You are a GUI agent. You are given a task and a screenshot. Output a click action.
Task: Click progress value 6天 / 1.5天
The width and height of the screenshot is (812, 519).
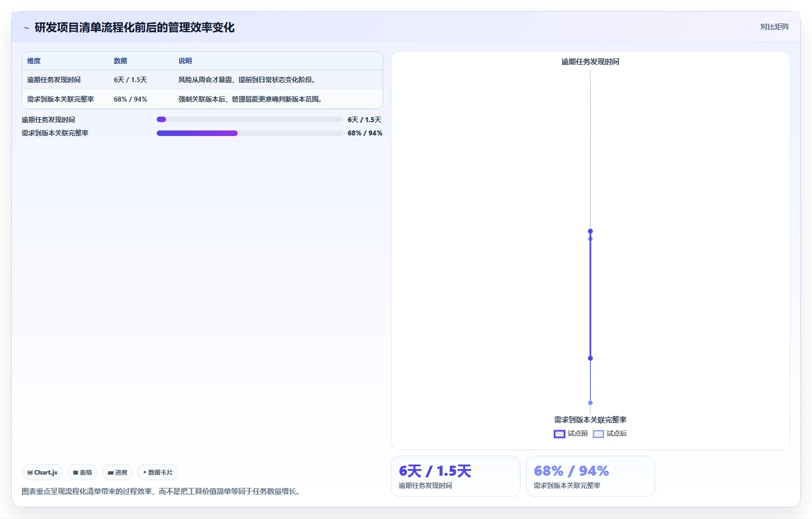pyautogui.click(x=364, y=120)
